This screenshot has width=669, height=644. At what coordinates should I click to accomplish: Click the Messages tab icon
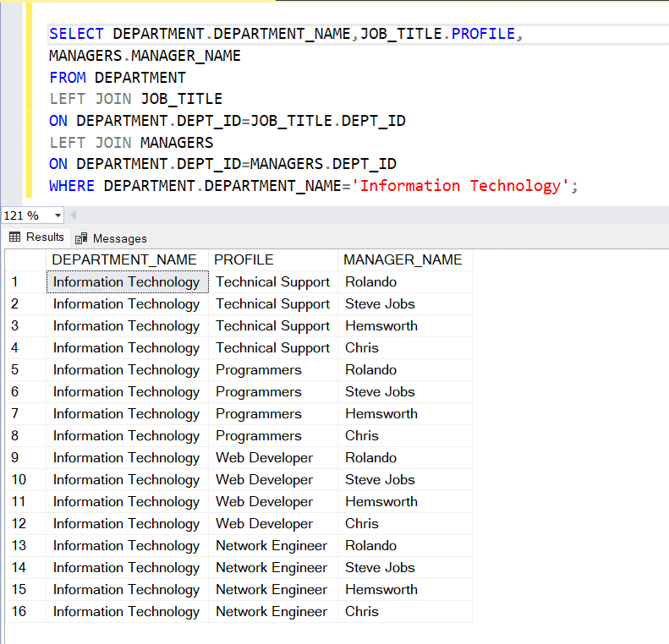pyautogui.click(x=81, y=238)
